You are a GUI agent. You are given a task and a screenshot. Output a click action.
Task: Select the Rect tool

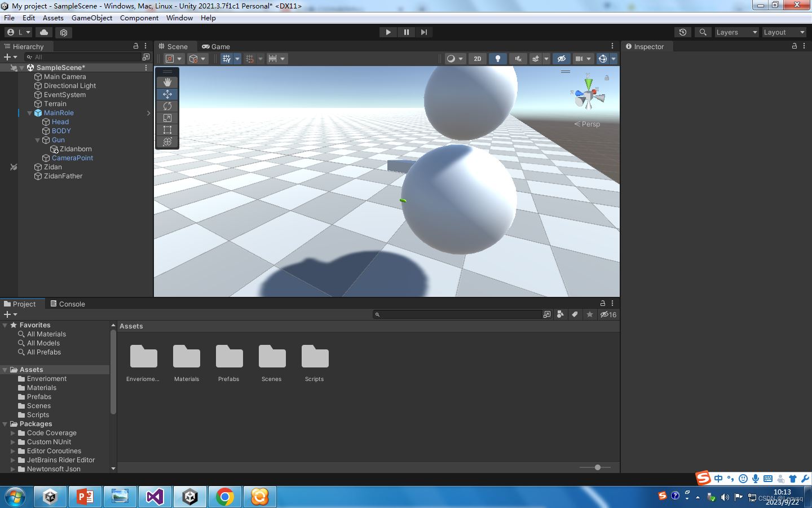tap(167, 130)
